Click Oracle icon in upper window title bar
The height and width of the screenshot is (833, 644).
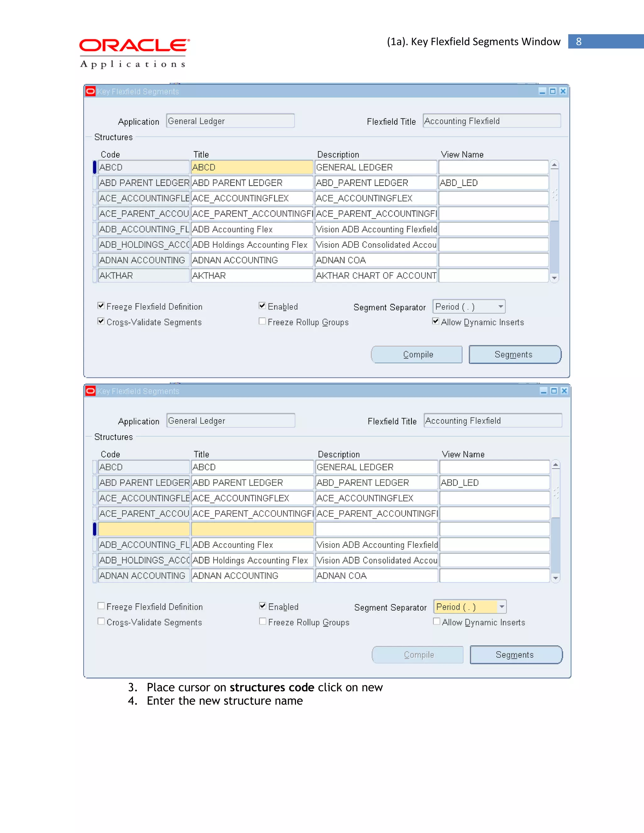[x=91, y=91]
